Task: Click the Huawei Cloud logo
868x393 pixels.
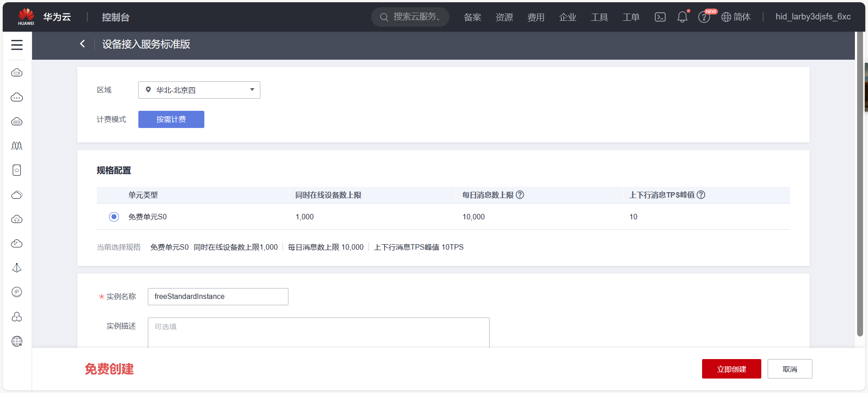Action: 26,17
